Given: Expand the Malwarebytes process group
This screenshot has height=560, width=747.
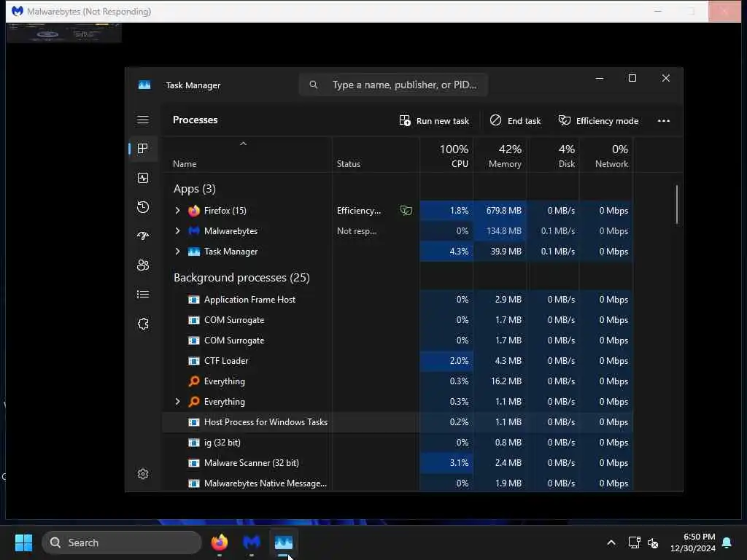Looking at the screenshot, I should [x=177, y=231].
